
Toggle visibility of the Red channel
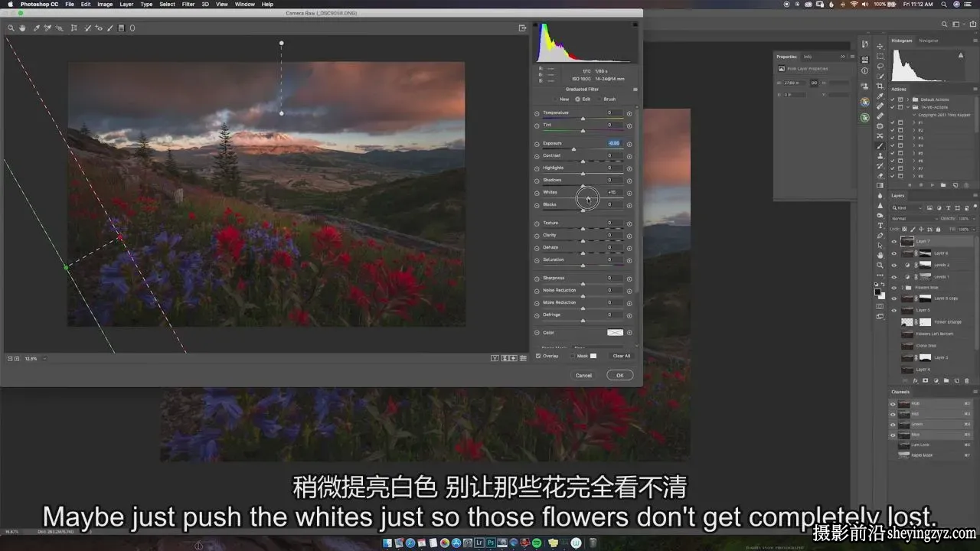click(893, 414)
